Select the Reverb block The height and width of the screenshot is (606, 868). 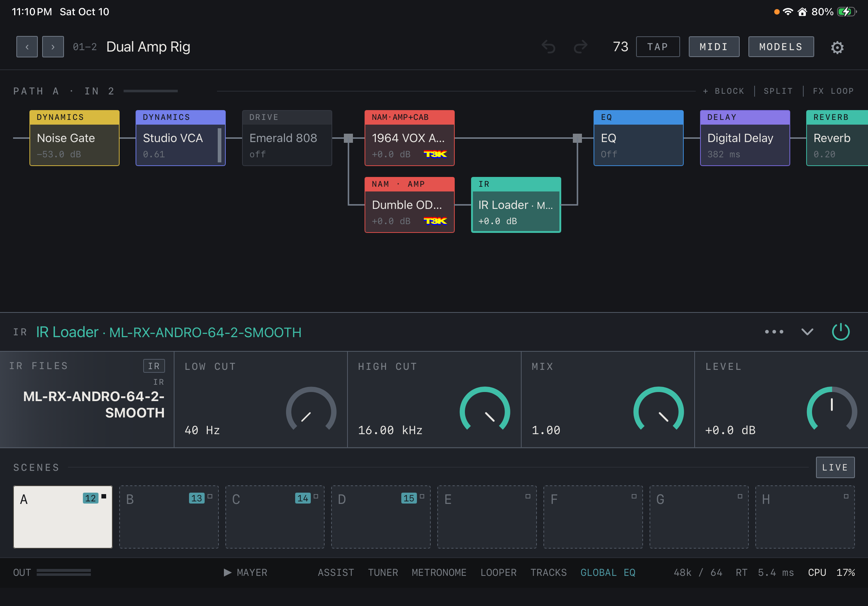coord(837,138)
